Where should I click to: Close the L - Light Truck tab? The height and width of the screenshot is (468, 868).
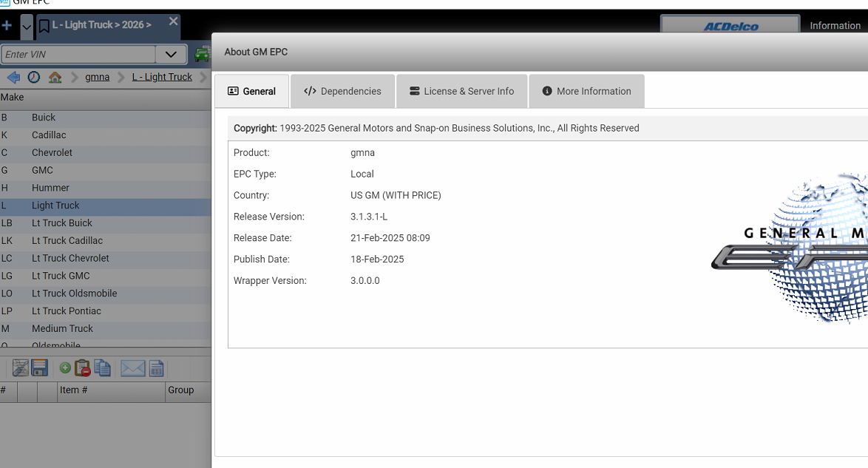pyautogui.click(x=173, y=21)
